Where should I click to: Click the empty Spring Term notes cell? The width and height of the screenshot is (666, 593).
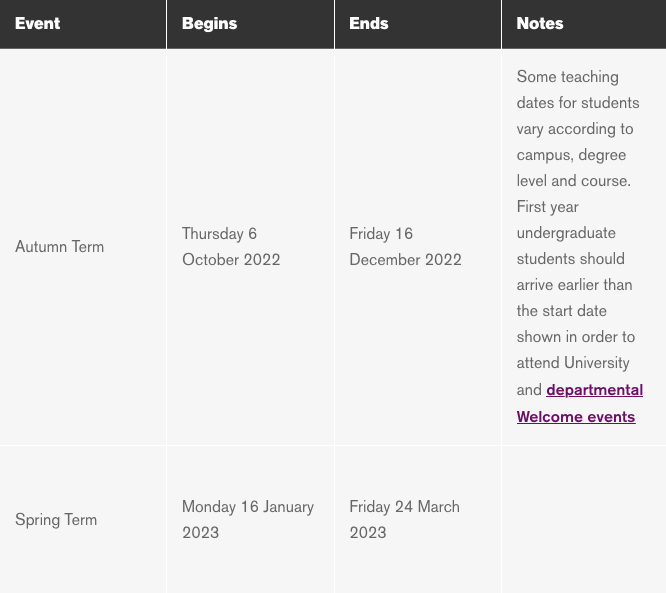[x=583, y=520]
